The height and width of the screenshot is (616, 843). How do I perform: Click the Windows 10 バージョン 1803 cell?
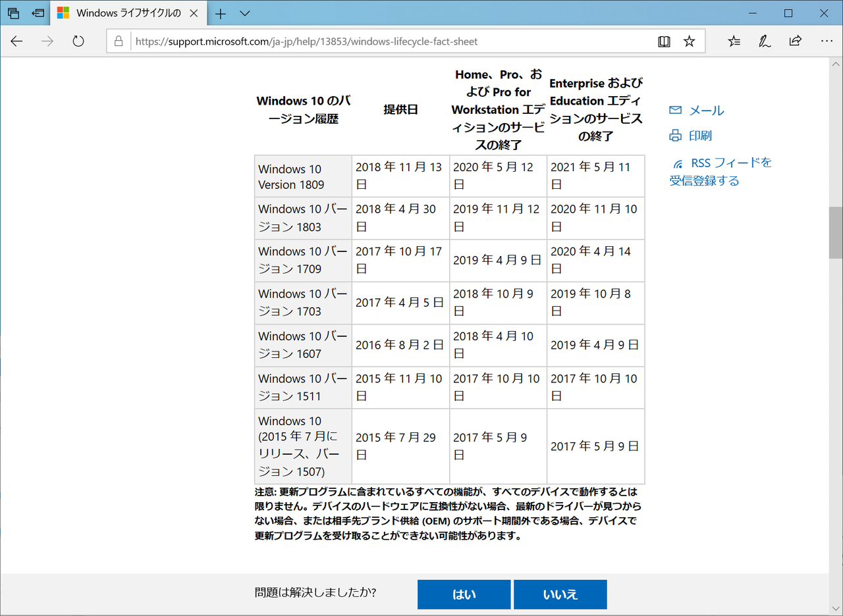click(303, 218)
